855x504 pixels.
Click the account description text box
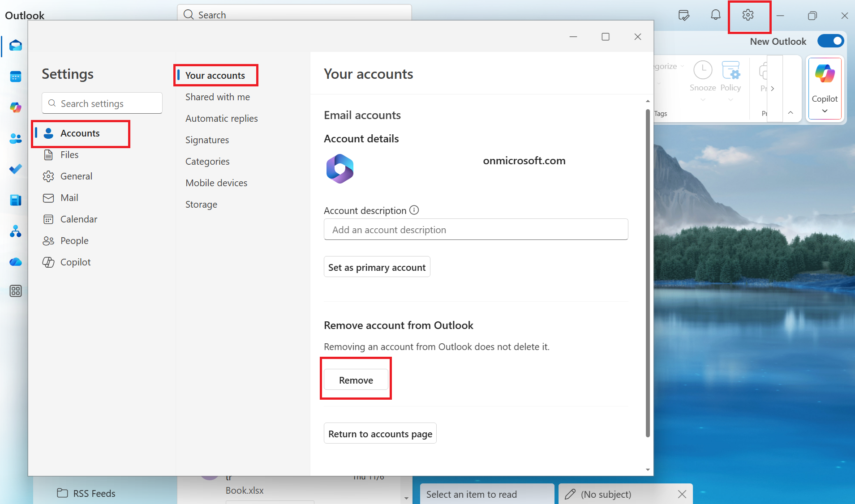pyautogui.click(x=476, y=230)
